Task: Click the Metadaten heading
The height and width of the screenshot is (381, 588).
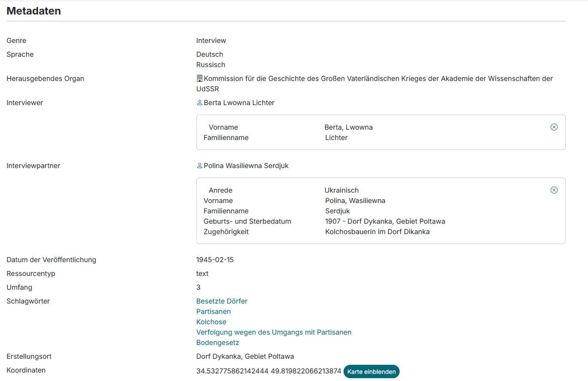Action: pyautogui.click(x=33, y=11)
